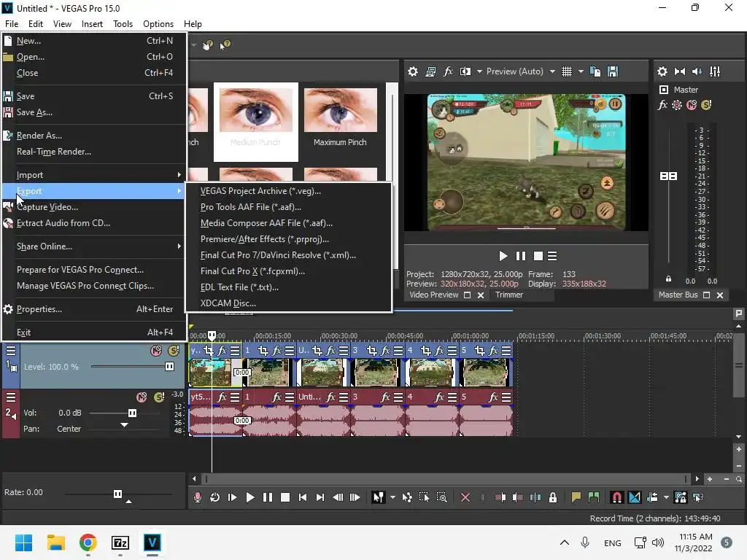Select the Envelope Edit tool

point(407,497)
